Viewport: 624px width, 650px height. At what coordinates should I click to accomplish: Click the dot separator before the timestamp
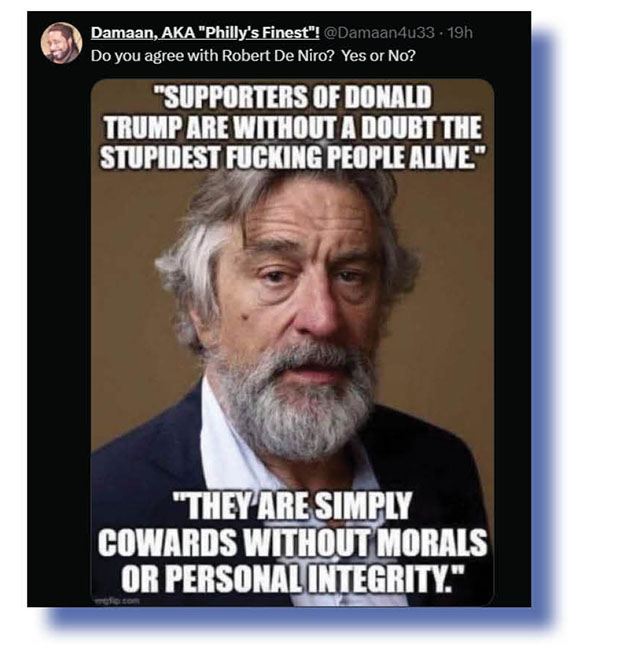click(440, 33)
